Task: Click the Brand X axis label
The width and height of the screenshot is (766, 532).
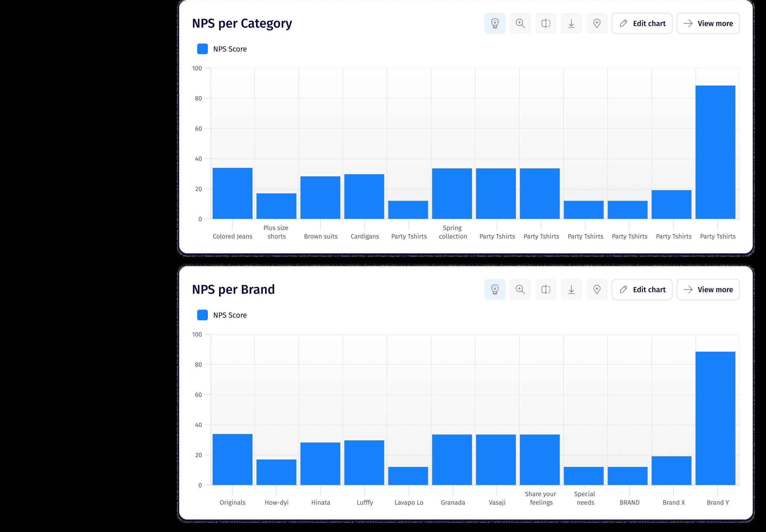Action: (x=674, y=502)
